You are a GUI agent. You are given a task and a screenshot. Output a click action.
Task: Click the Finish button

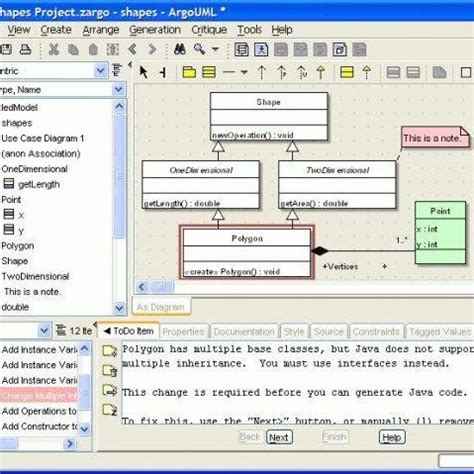click(x=335, y=437)
